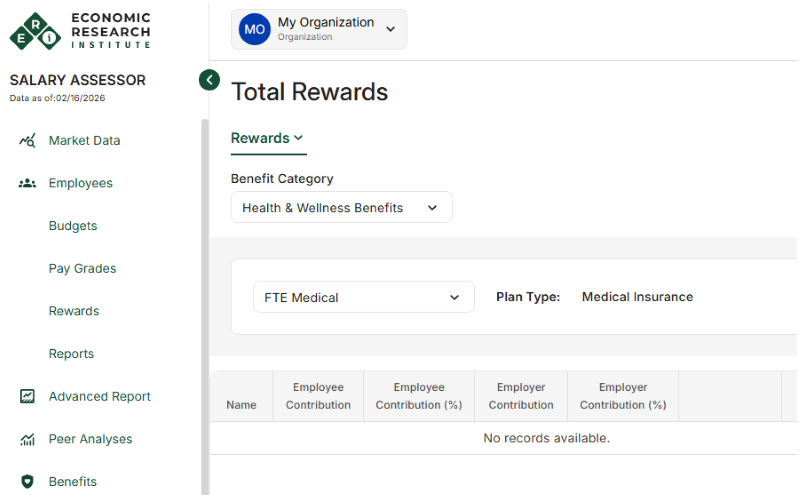The height and width of the screenshot is (495, 800).
Task: Click the My Organization chevron arrow
Action: pos(390,29)
